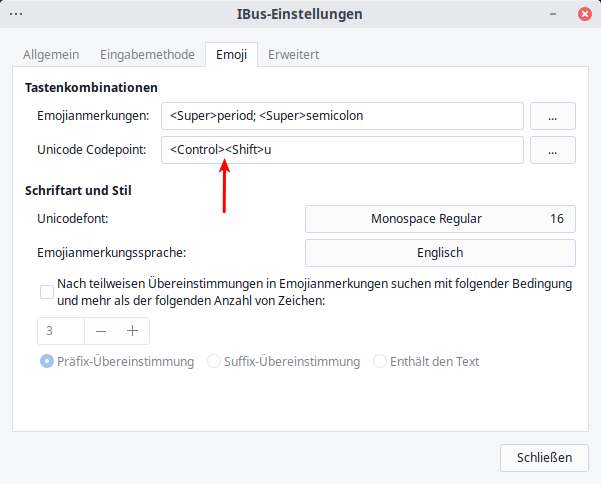Open the window menu with three dots
Image resolution: width=601 pixels, height=484 pixels.
16,14
